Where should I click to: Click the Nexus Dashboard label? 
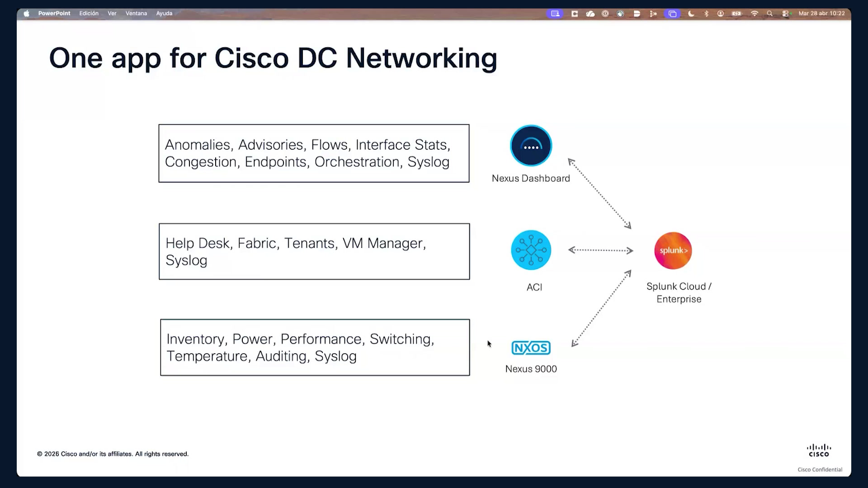click(x=531, y=178)
